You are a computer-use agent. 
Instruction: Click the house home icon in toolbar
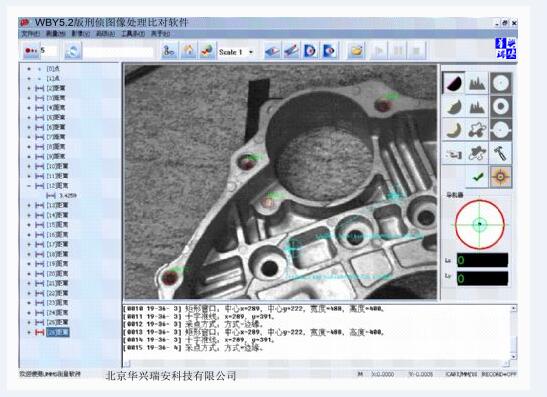(188, 51)
